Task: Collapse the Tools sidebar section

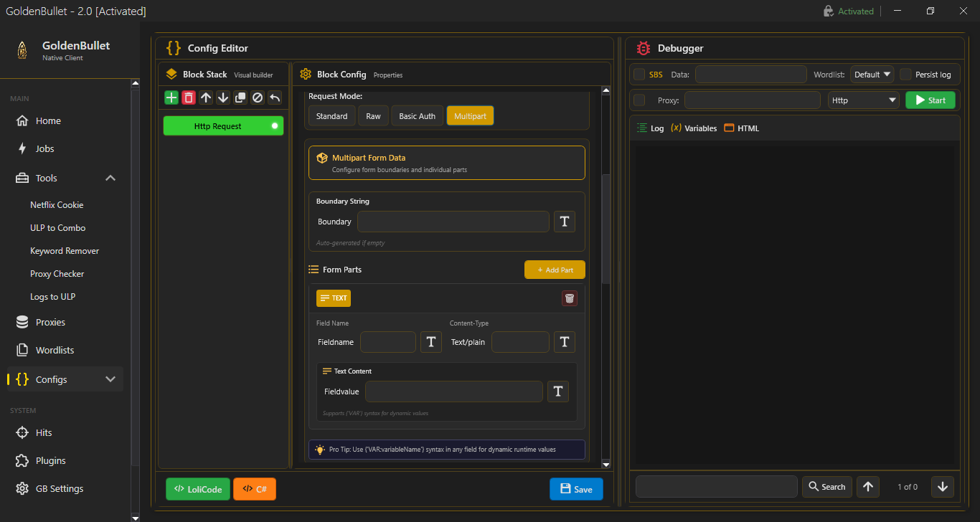Action: tap(110, 178)
